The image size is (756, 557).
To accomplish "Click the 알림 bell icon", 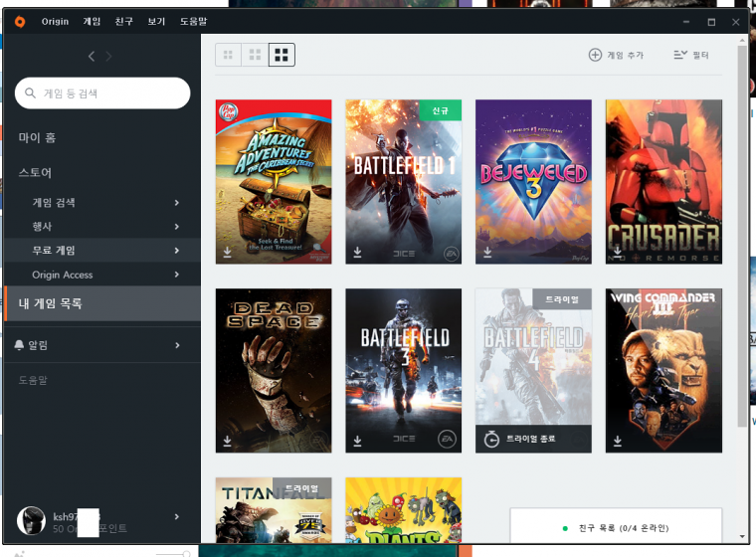I will tap(19, 345).
